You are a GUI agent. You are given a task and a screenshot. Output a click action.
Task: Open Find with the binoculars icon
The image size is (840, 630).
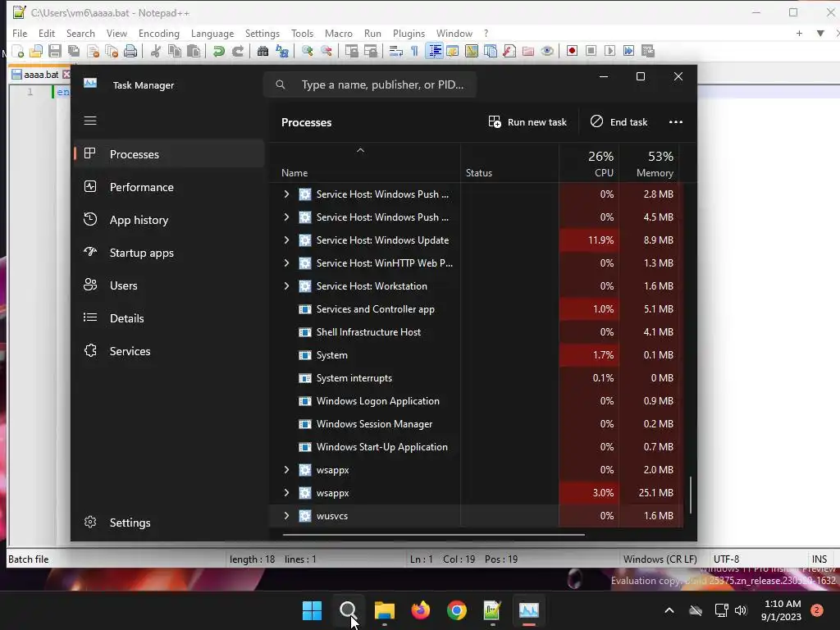262,52
